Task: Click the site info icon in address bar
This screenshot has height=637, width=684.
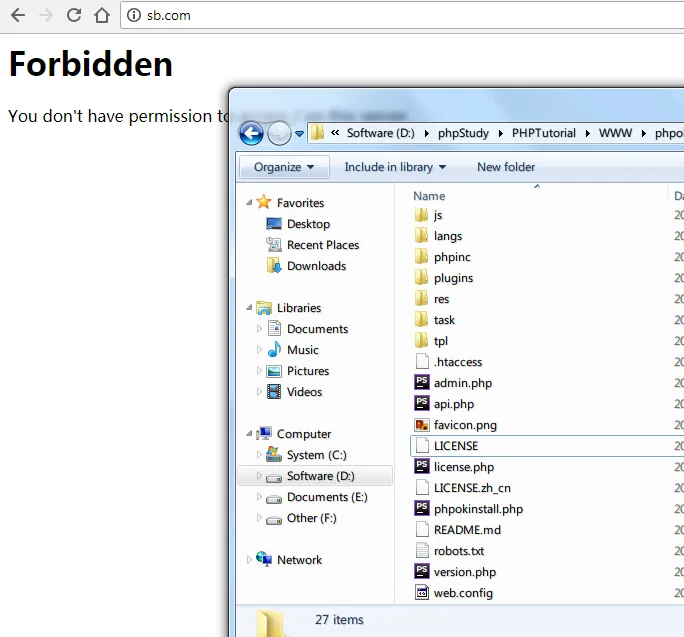Action: pos(134,15)
